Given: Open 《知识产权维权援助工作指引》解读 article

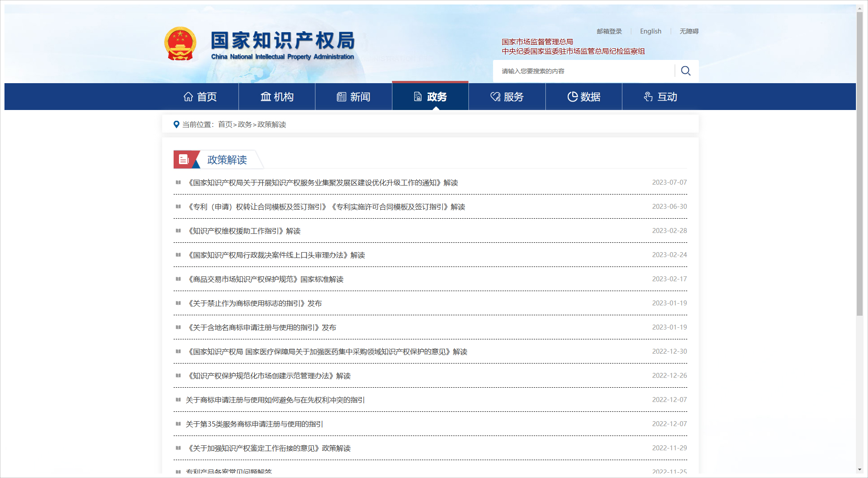Looking at the screenshot, I should point(244,231).
